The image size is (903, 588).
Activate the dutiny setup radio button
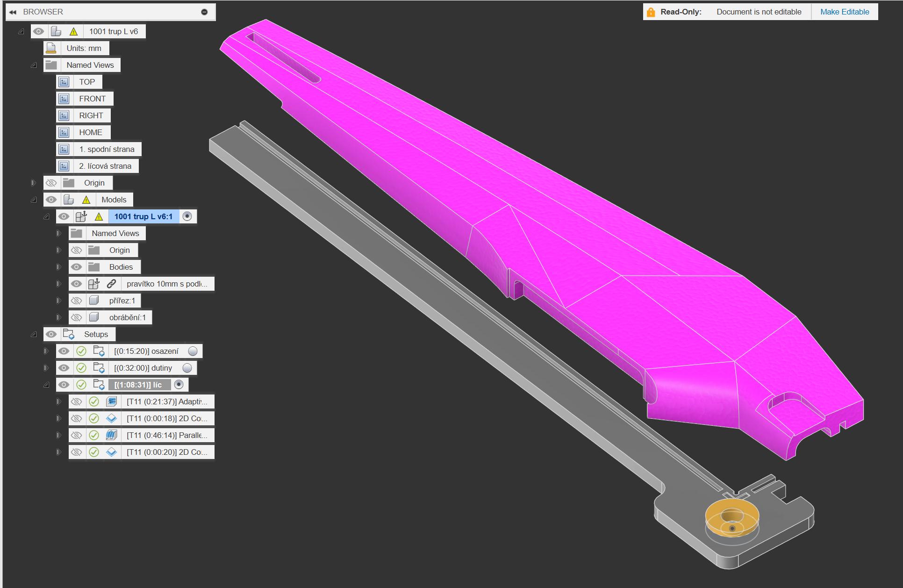point(187,368)
